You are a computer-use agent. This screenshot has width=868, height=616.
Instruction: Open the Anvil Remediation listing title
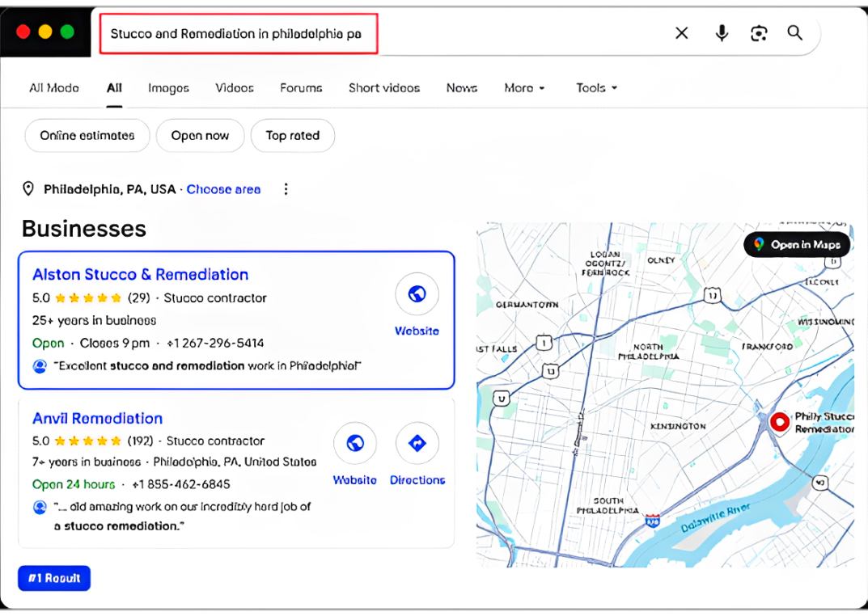(x=97, y=418)
